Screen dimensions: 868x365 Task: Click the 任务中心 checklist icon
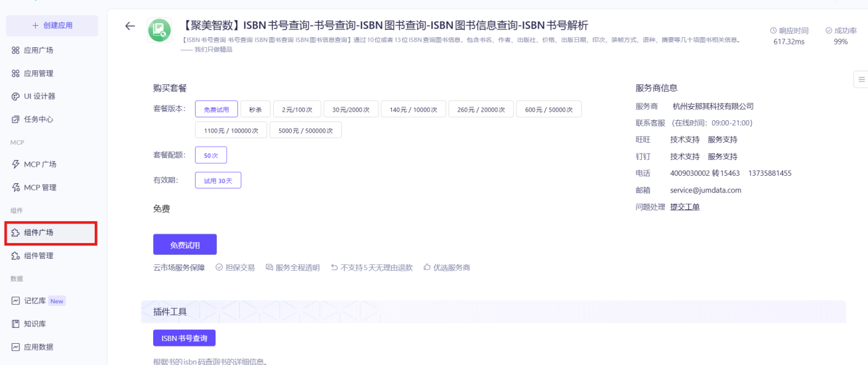(x=16, y=119)
